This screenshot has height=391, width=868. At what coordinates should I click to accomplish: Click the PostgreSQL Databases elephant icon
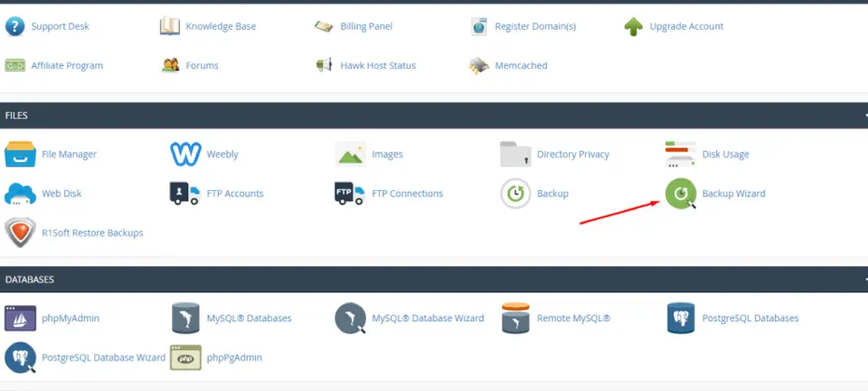(x=681, y=319)
